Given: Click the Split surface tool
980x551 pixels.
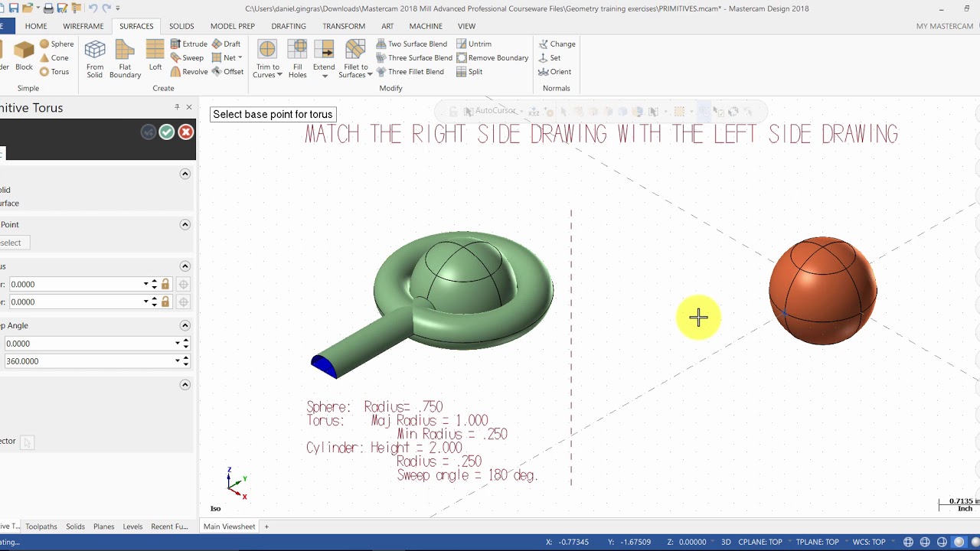Looking at the screenshot, I should coord(469,71).
